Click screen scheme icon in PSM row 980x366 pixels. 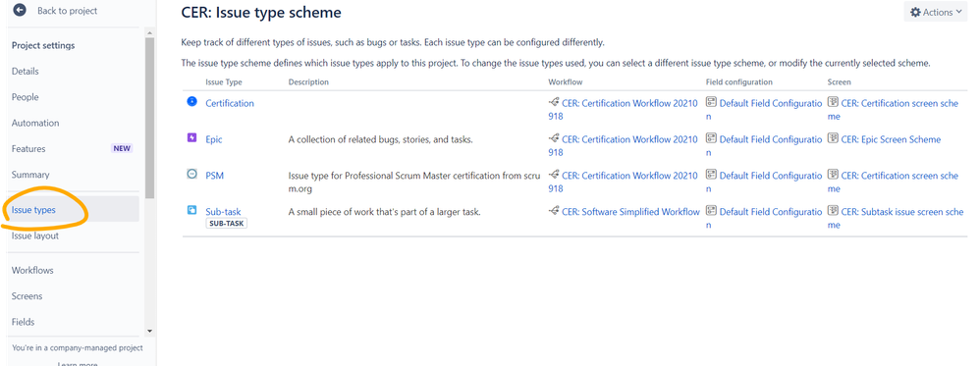pyautogui.click(x=833, y=175)
